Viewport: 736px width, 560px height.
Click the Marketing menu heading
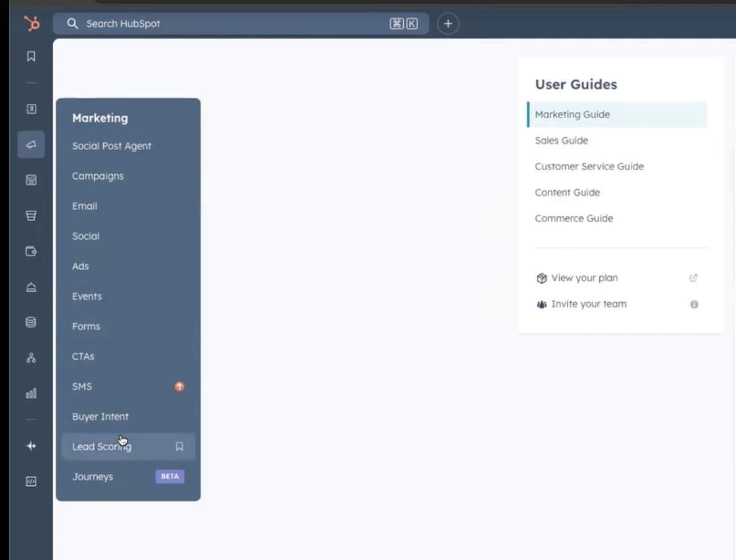(x=100, y=118)
